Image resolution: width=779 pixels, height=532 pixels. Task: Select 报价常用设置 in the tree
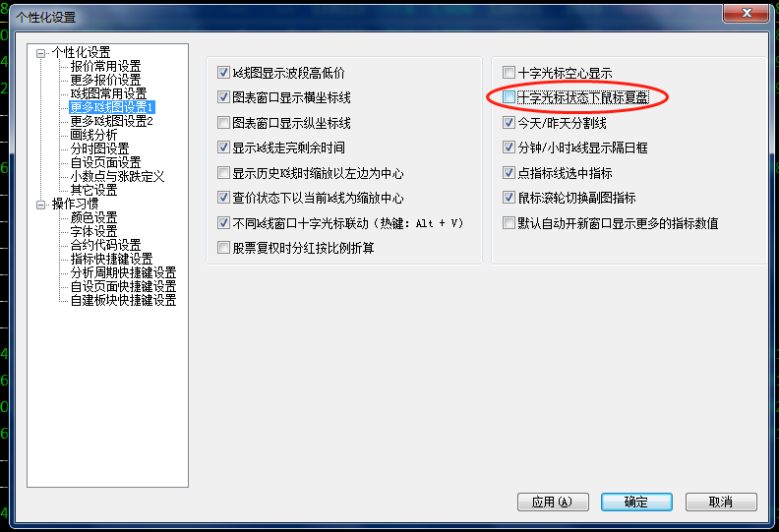(105, 66)
